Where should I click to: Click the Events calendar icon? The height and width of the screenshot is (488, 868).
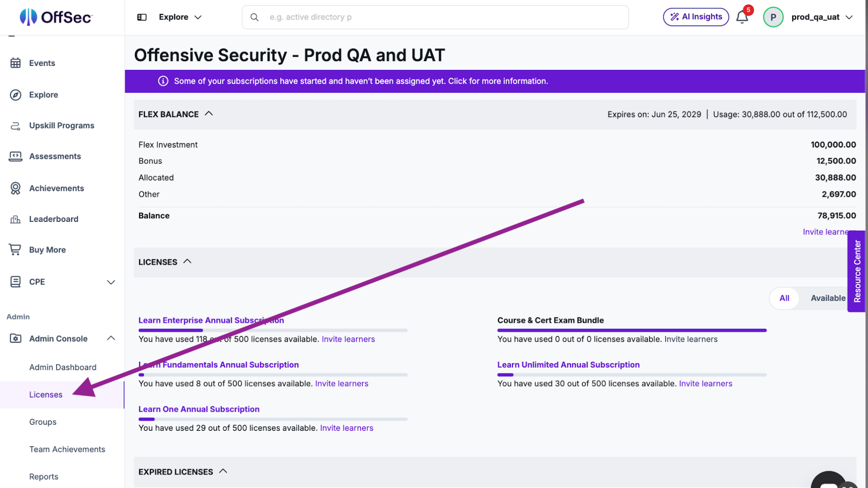coord(15,63)
